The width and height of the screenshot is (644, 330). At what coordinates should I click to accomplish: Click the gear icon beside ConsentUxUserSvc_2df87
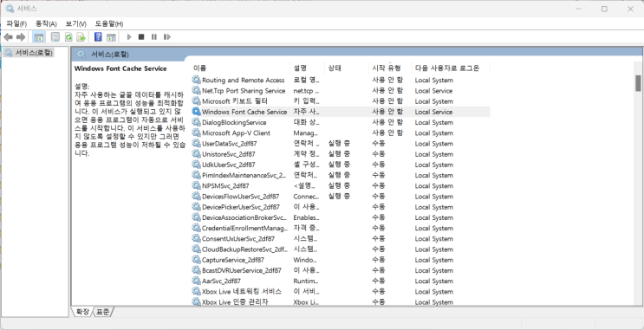(197, 238)
